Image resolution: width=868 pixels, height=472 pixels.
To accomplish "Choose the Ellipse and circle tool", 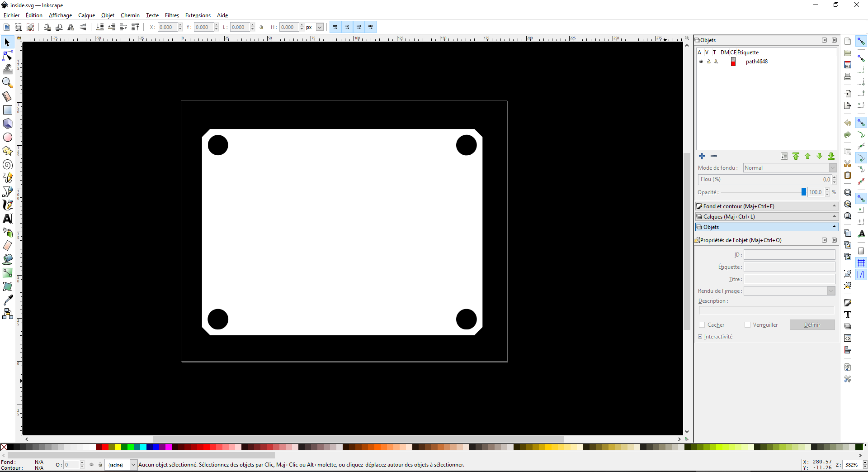I will pos(8,137).
